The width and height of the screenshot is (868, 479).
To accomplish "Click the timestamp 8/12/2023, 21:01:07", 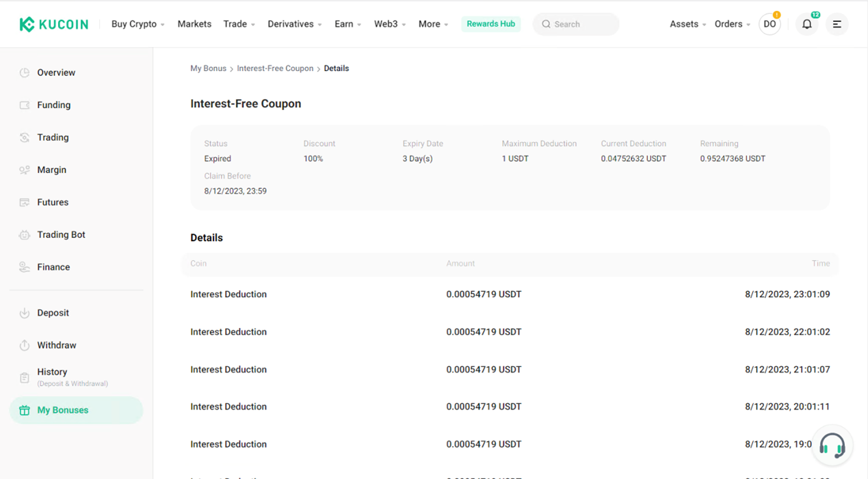I will 787,370.
